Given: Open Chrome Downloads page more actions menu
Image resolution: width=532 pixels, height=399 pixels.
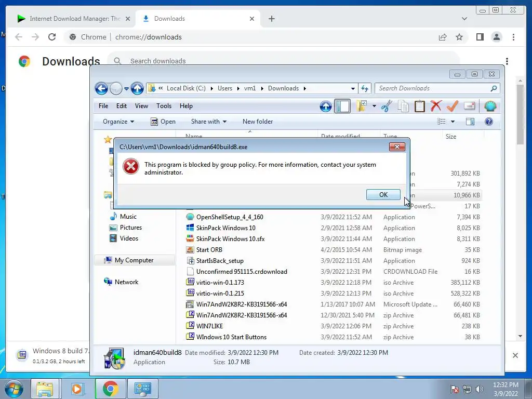Looking at the screenshot, I should (507, 61).
